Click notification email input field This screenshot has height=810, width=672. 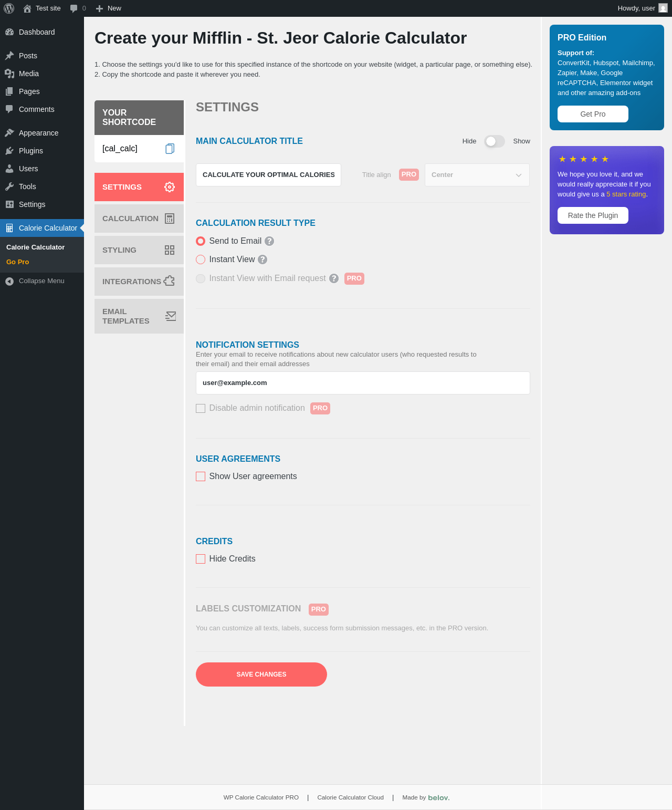(363, 383)
